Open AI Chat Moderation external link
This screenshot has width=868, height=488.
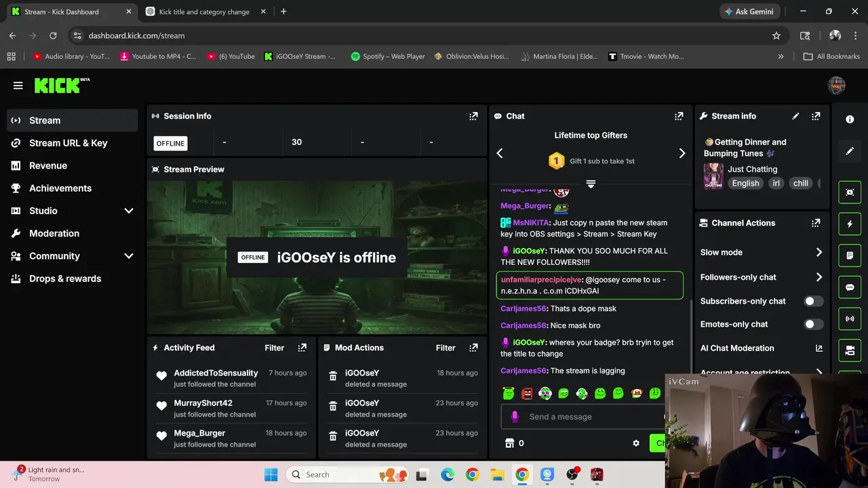pos(818,348)
